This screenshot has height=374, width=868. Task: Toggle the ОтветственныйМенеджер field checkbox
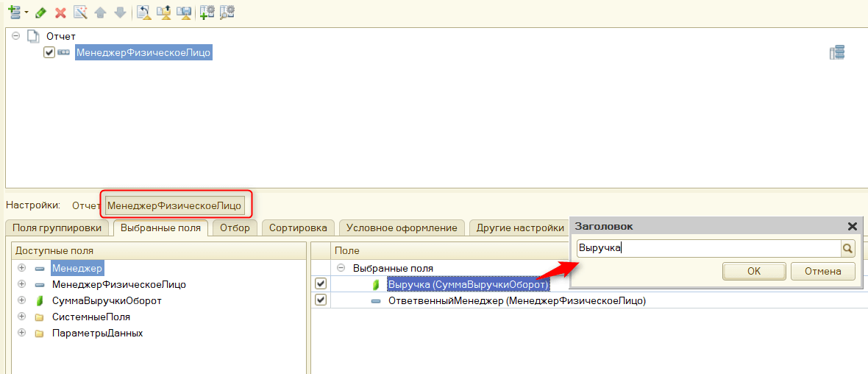click(321, 300)
